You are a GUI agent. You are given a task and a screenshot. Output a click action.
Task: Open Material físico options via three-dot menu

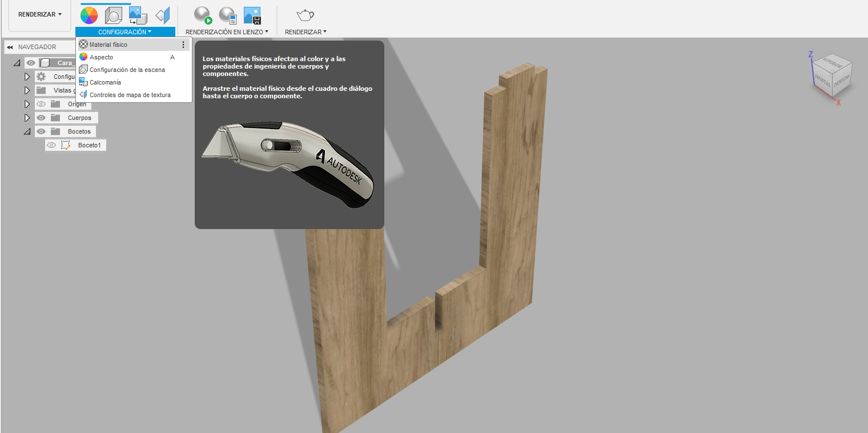183,44
